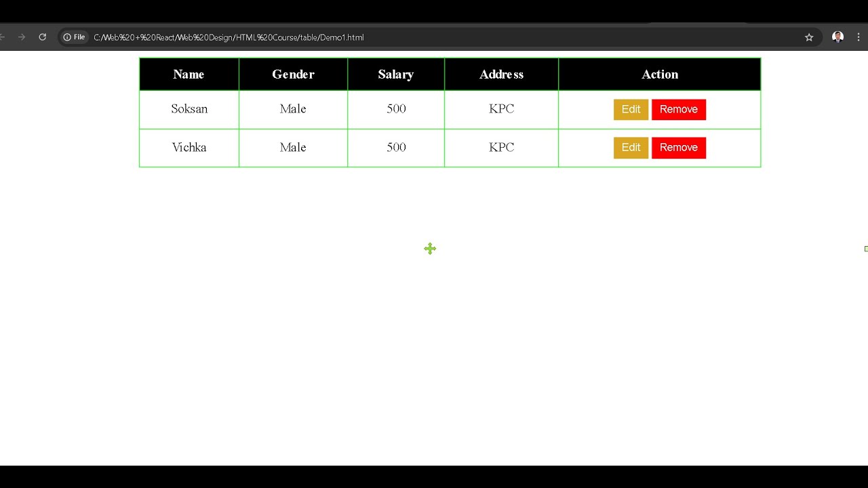
Task: Bookmark this page with the star icon
Action: pyautogui.click(x=809, y=37)
